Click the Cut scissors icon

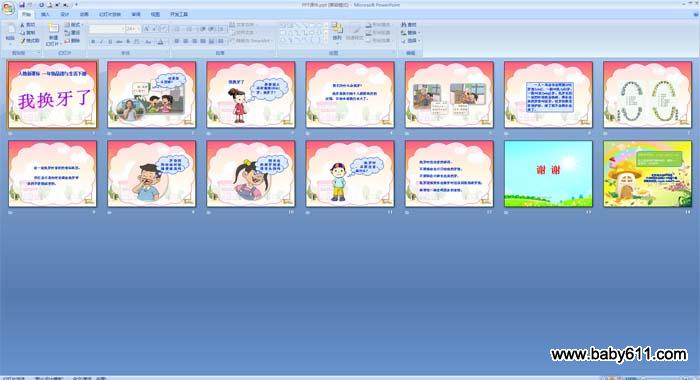22,25
